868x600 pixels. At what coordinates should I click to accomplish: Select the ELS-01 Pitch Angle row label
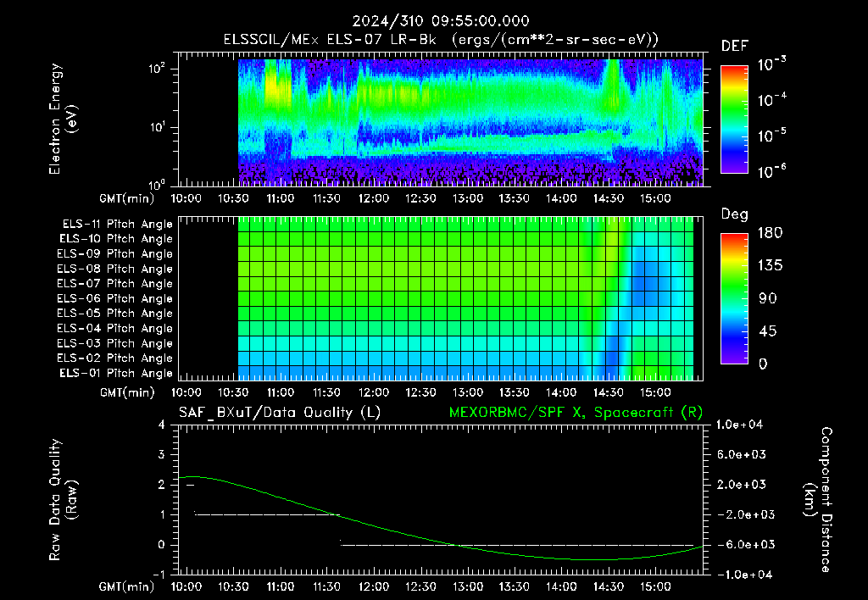coord(116,373)
